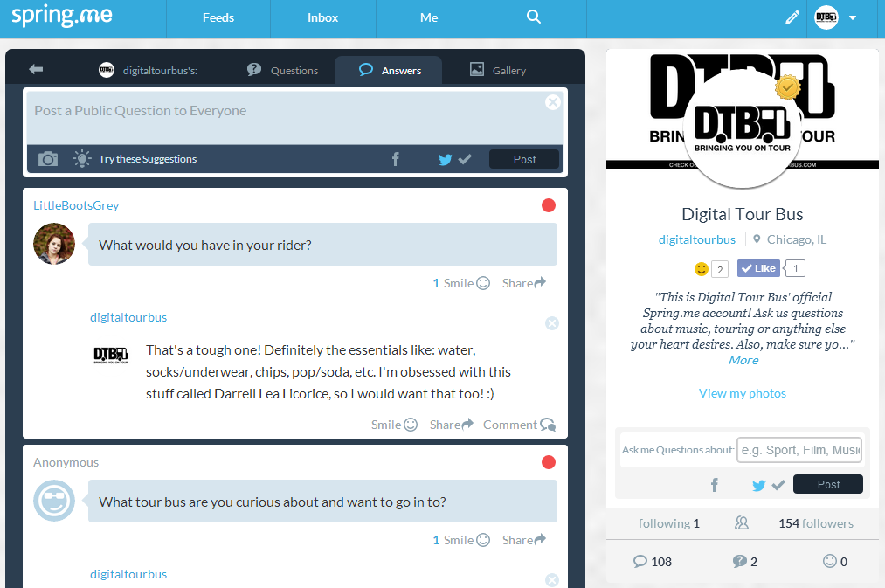The image size is (885, 588).
Task: Click the location pin next to Chicago, IL
Action: (x=755, y=239)
